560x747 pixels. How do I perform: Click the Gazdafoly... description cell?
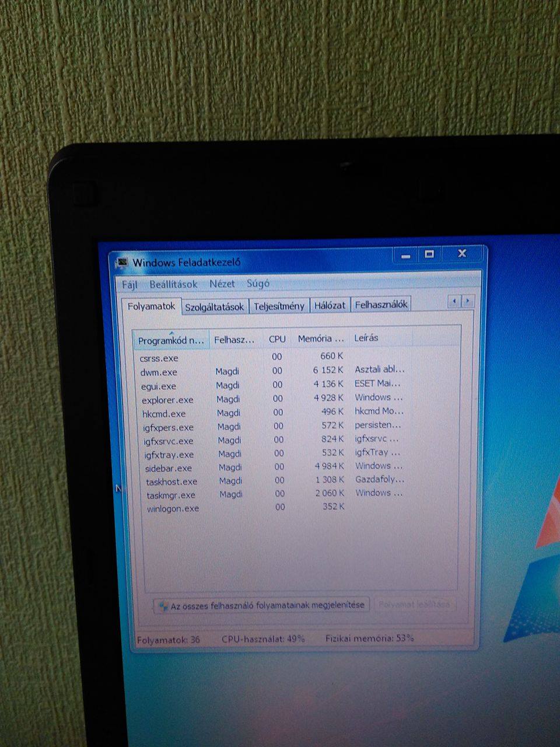point(380,479)
